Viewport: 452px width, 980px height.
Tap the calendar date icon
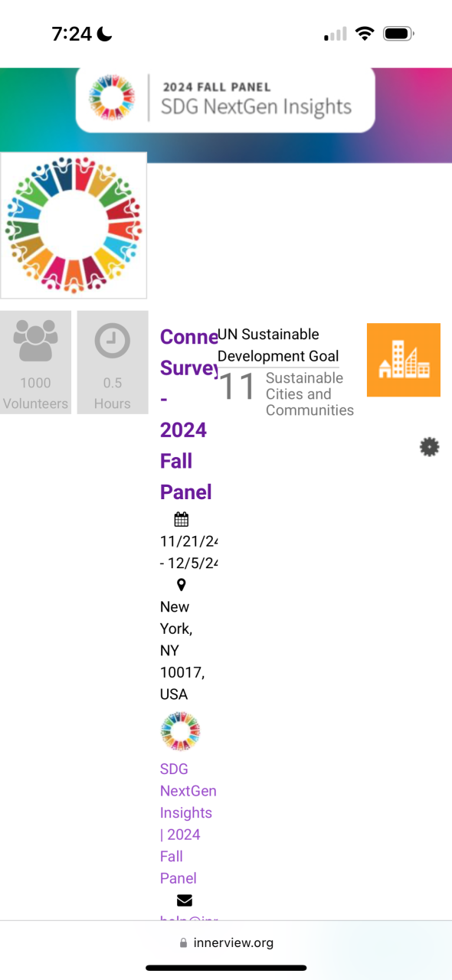[x=182, y=520]
